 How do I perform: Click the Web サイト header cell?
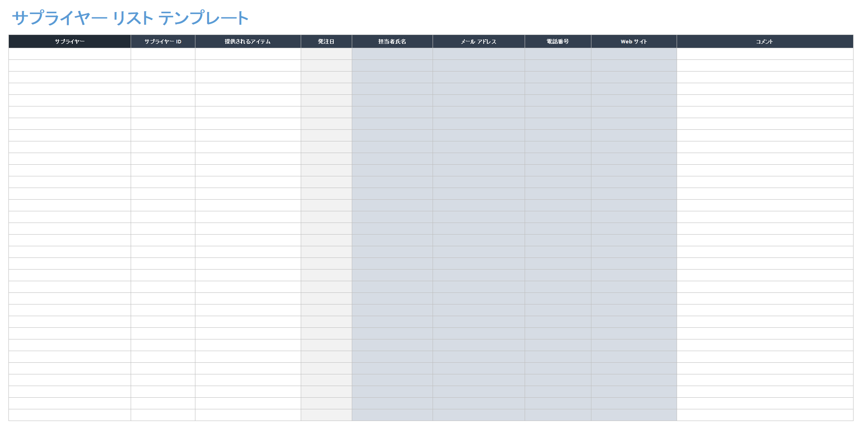634,41
